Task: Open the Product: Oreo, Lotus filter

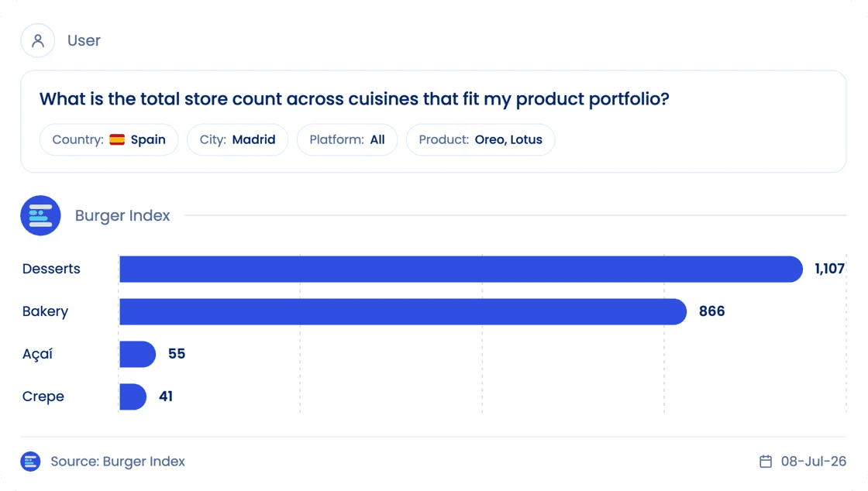Action: pyautogui.click(x=480, y=139)
